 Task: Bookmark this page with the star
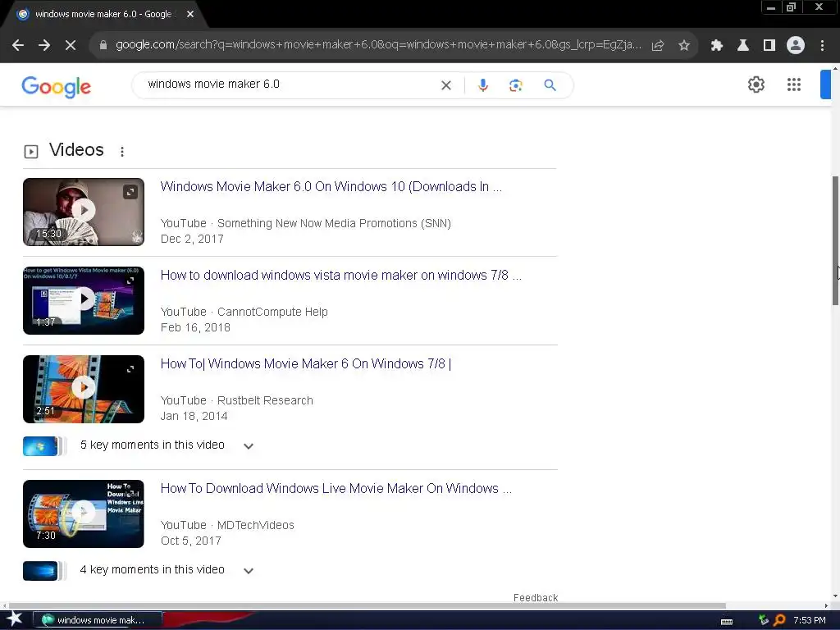pos(683,46)
